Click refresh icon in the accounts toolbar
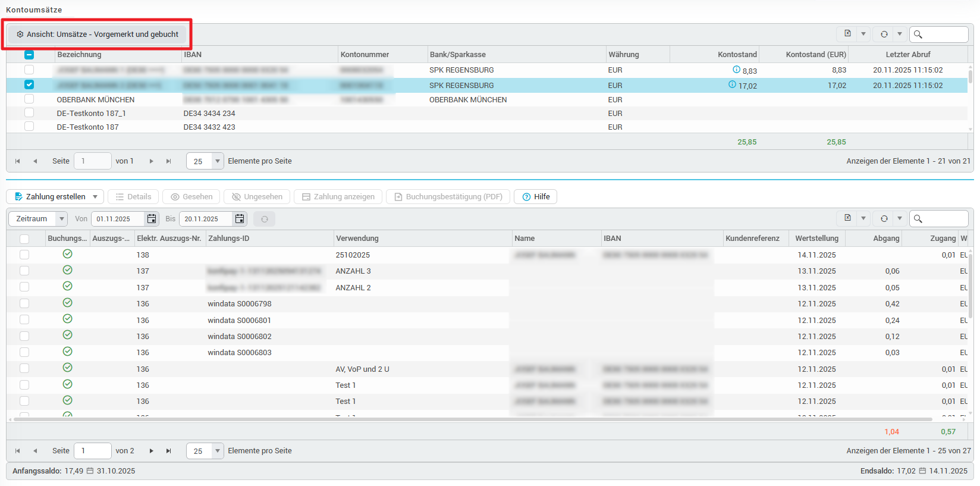 (884, 34)
